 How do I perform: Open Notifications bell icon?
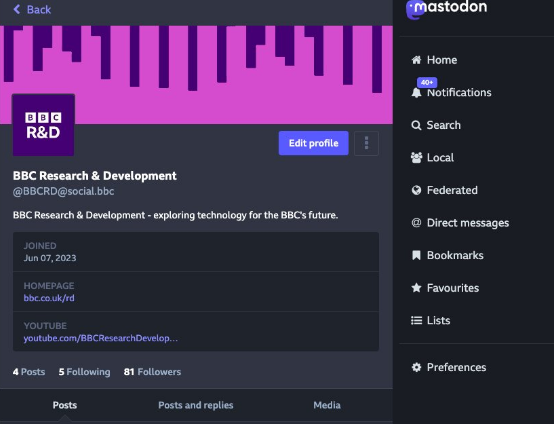point(417,93)
